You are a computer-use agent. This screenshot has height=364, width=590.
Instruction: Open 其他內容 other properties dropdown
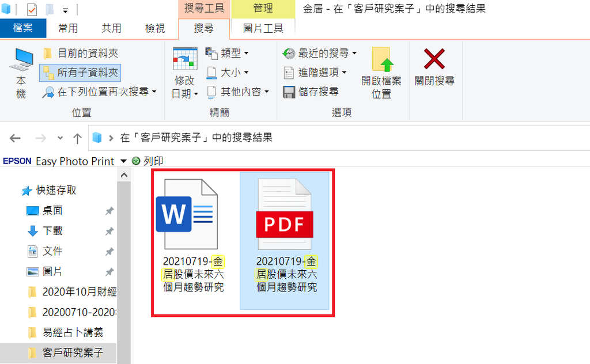[238, 92]
